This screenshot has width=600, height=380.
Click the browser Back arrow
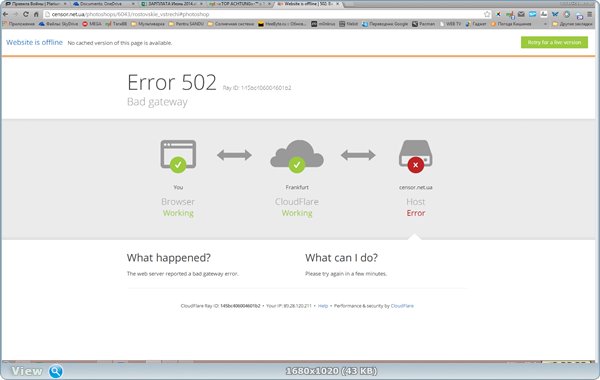tap(5, 14)
